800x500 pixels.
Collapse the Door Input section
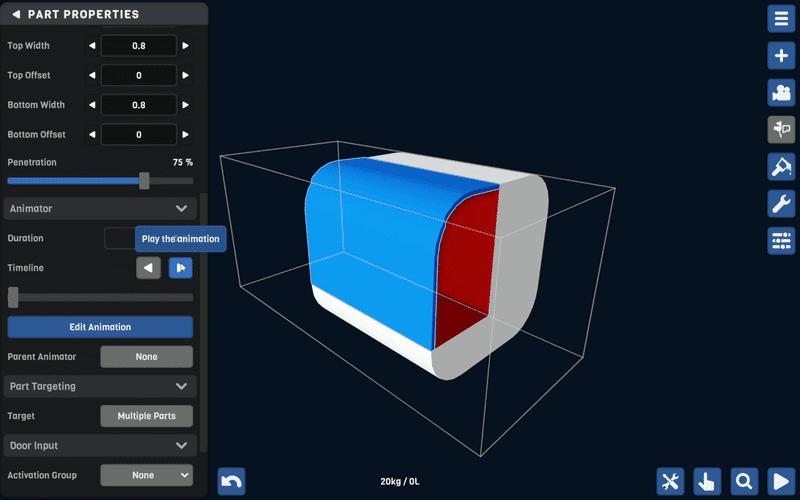pyautogui.click(x=100, y=445)
